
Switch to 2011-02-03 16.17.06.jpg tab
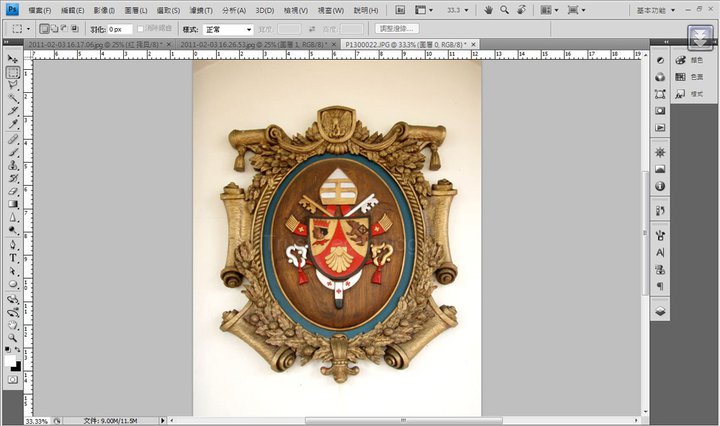pos(96,44)
